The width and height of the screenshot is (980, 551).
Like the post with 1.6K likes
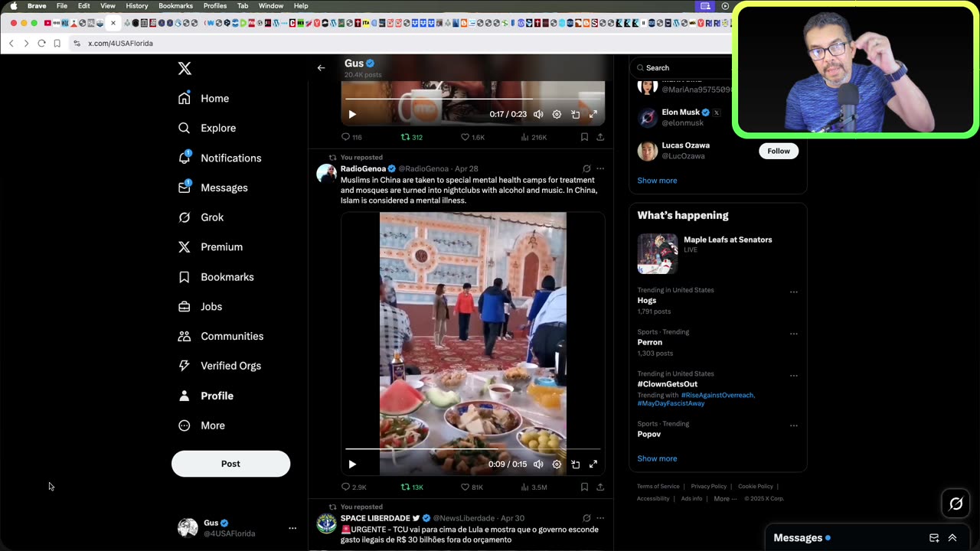pos(472,137)
